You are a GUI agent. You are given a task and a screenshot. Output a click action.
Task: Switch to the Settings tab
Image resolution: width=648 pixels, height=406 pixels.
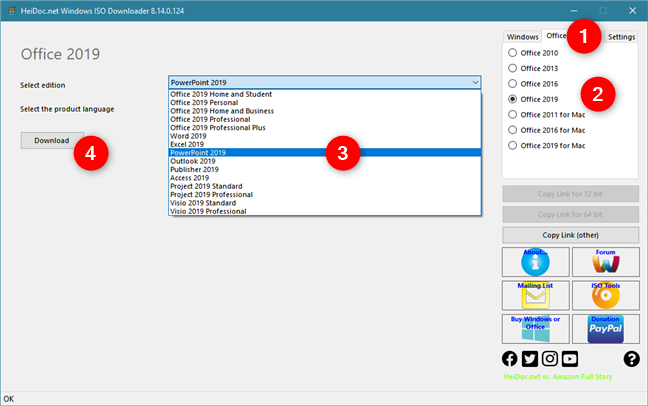621,37
